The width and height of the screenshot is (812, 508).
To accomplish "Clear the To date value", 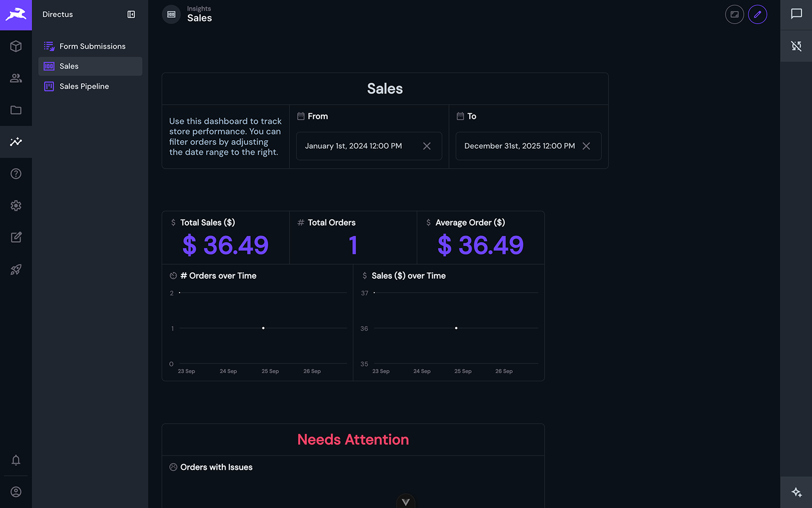I will point(586,146).
